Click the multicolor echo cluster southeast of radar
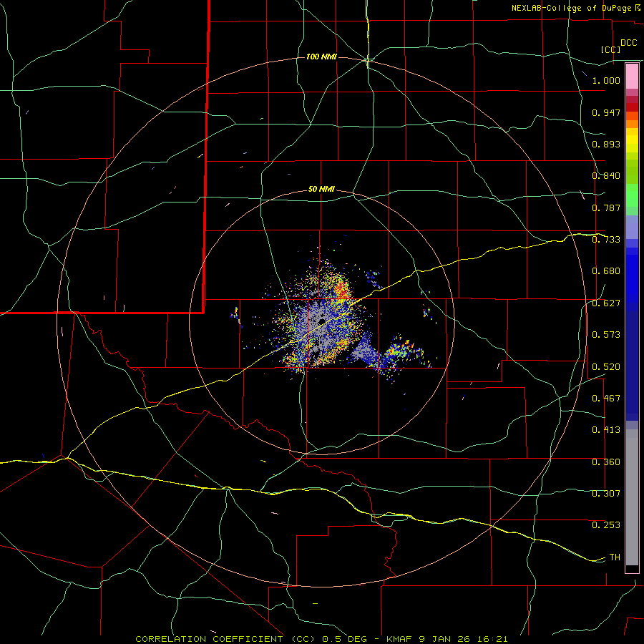644x644 pixels. coord(402,350)
